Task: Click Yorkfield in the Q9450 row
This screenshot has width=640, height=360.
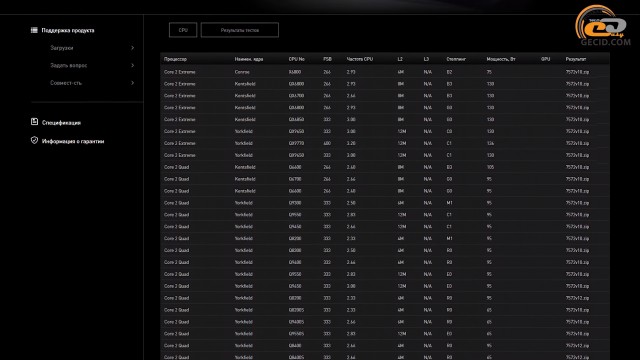Action: [x=244, y=227]
